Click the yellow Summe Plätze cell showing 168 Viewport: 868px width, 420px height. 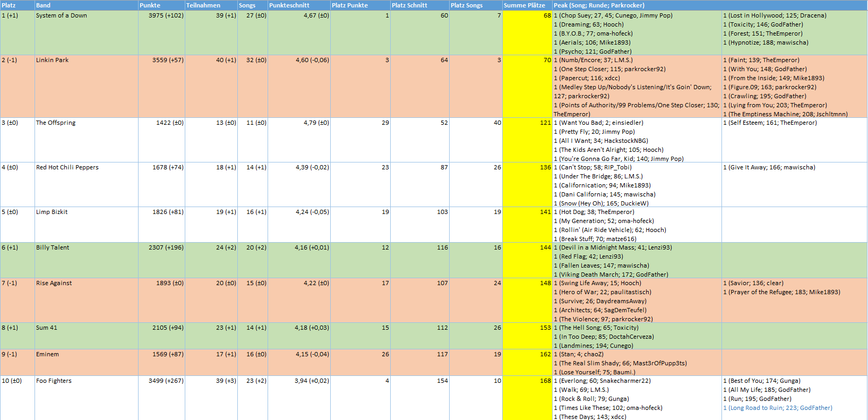click(527, 381)
